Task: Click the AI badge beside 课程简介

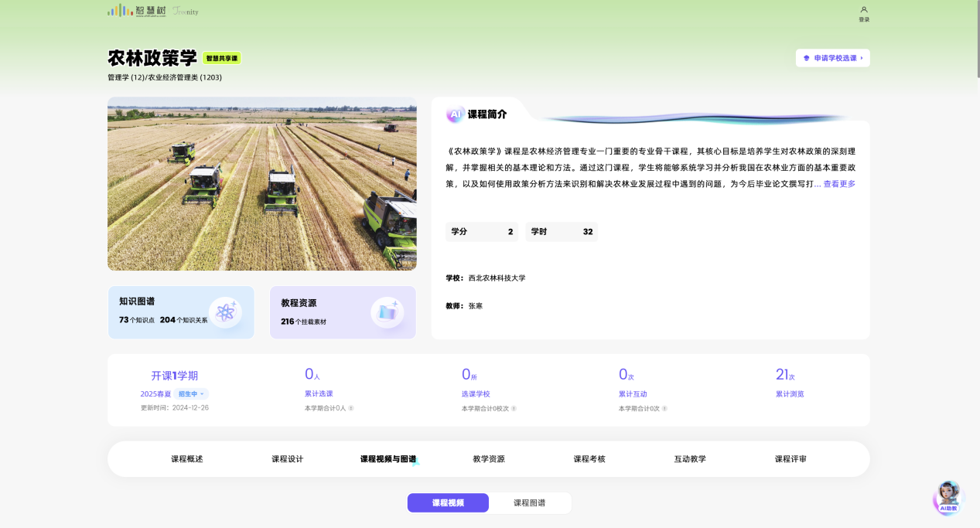Action: pos(456,114)
